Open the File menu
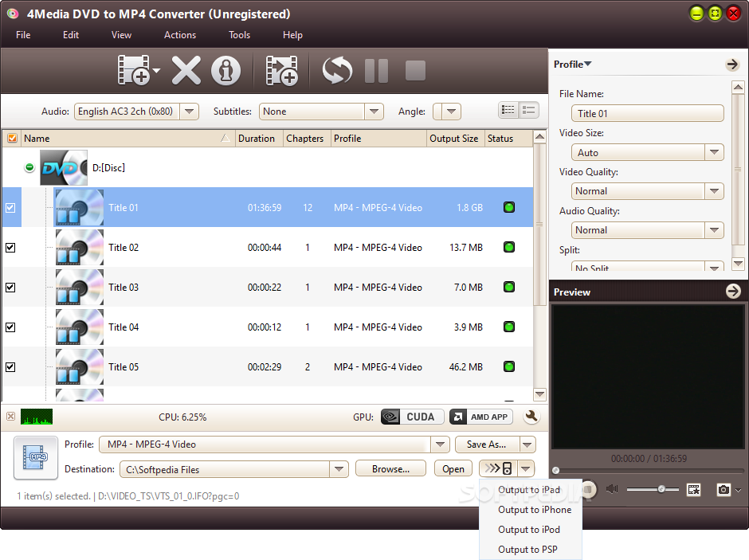This screenshot has height=560, width=749. click(23, 35)
